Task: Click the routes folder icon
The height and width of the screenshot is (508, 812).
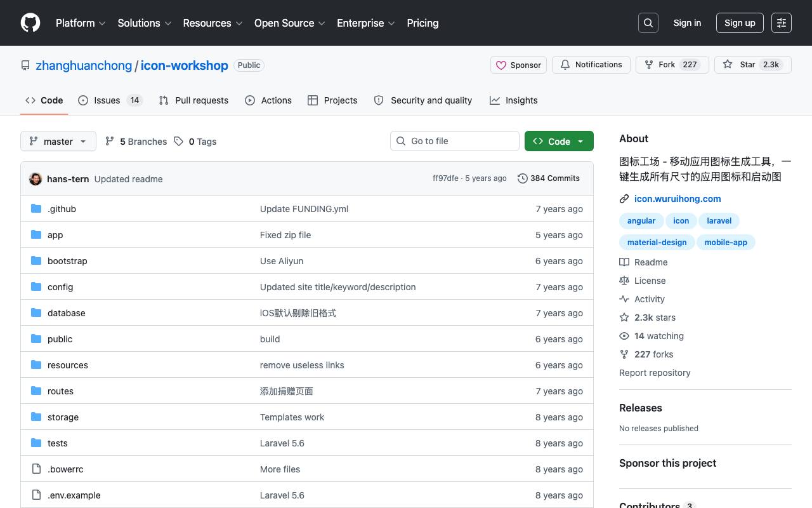Action: pyautogui.click(x=36, y=391)
